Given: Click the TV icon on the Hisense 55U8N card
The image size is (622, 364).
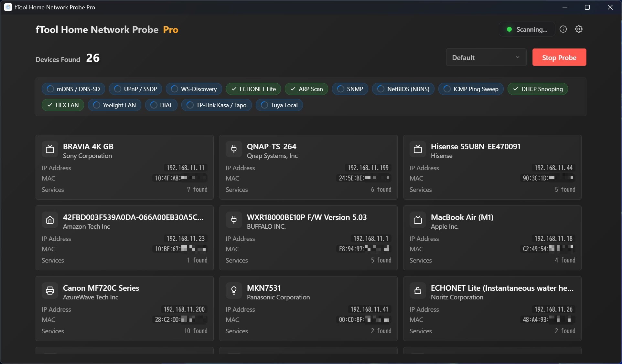Looking at the screenshot, I should click(x=418, y=149).
